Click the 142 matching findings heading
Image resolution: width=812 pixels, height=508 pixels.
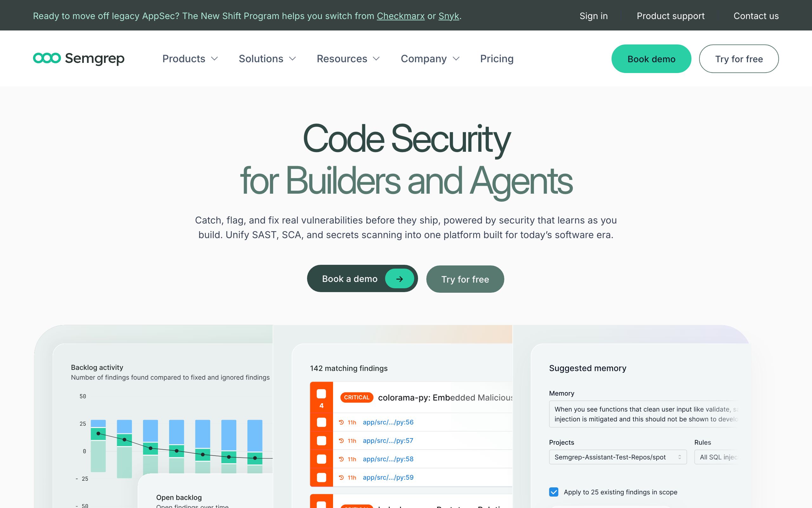pos(349,368)
